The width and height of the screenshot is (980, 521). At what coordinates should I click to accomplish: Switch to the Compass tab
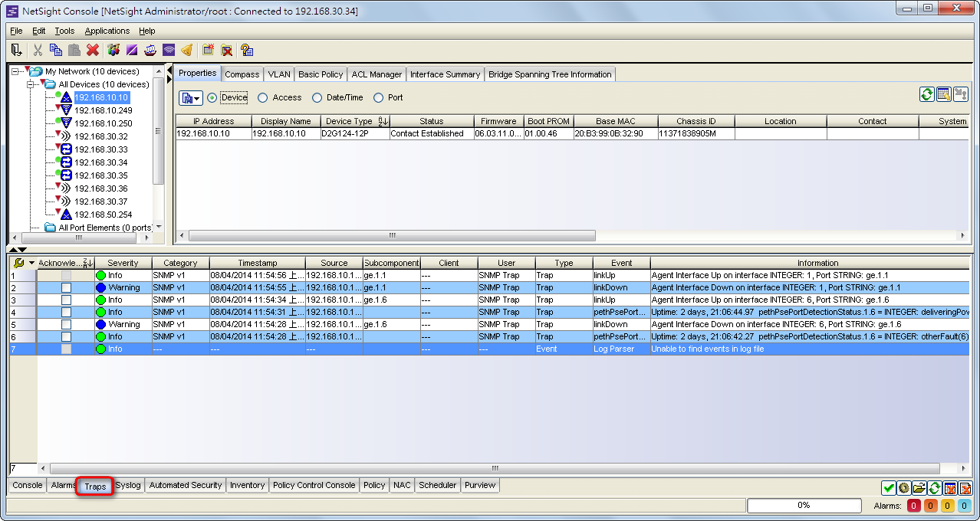coord(242,74)
